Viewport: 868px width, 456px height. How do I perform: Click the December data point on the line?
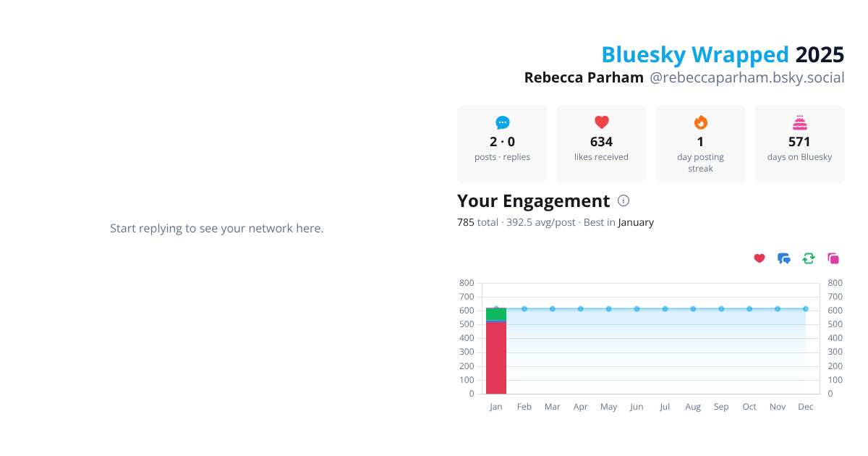[806, 309]
